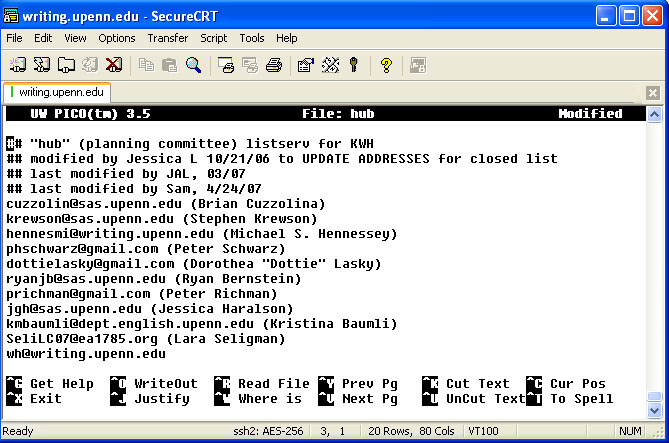Click the Copy toolbar icon
Viewport: 669px width, 443px height.
tap(146, 65)
